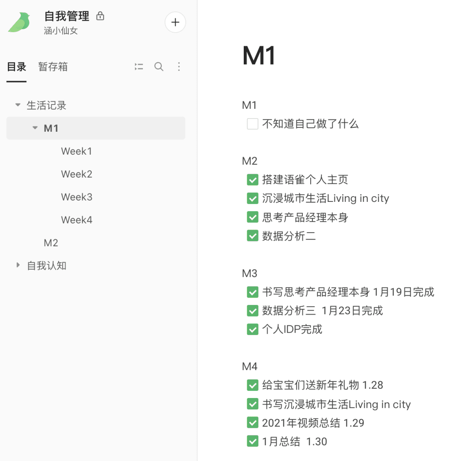Uncheck 数据分析三 1月23日完成 checkbox

[253, 311]
